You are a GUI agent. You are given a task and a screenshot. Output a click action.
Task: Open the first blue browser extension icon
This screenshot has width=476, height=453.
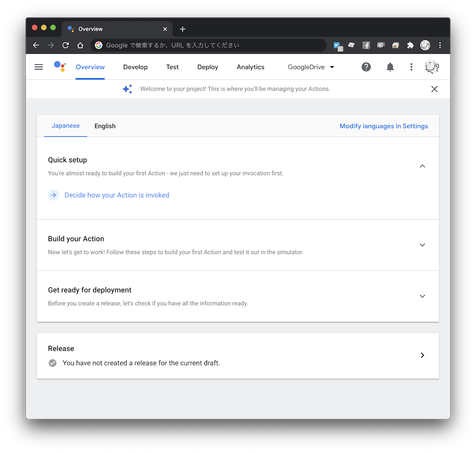[x=338, y=46]
